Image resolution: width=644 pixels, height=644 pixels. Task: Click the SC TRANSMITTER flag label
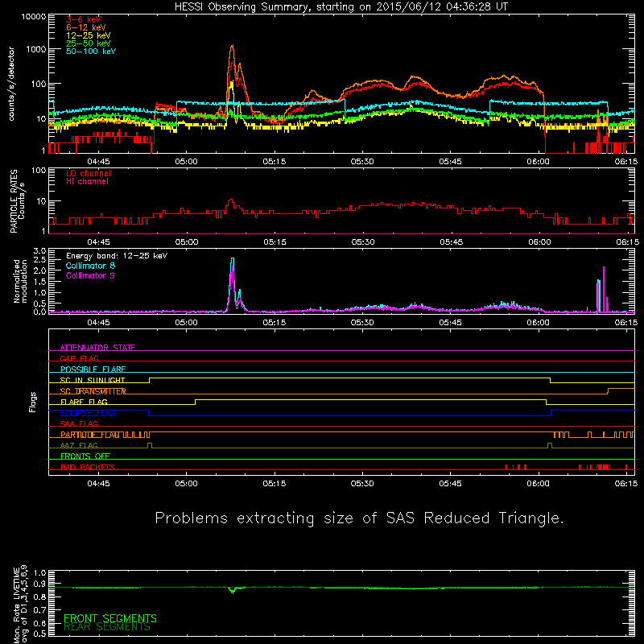pyautogui.click(x=93, y=391)
